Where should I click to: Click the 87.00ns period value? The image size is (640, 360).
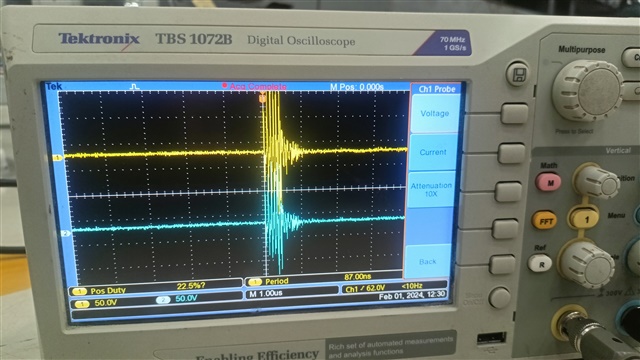click(x=358, y=276)
